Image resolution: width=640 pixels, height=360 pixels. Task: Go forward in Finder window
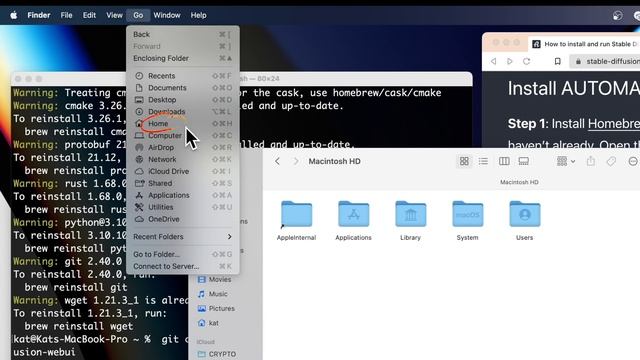pyautogui.click(x=296, y=161)
